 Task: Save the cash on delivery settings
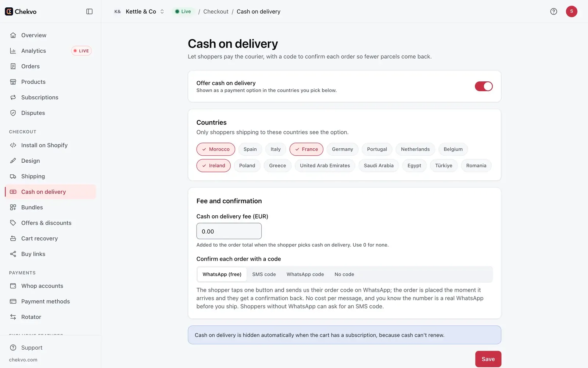point(488,359)
